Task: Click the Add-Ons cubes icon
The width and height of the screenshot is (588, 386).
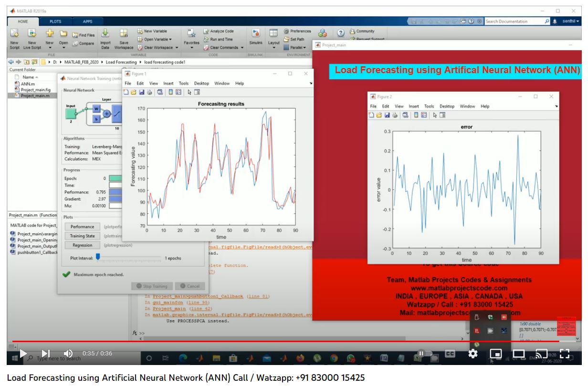Action: (323, 33)
